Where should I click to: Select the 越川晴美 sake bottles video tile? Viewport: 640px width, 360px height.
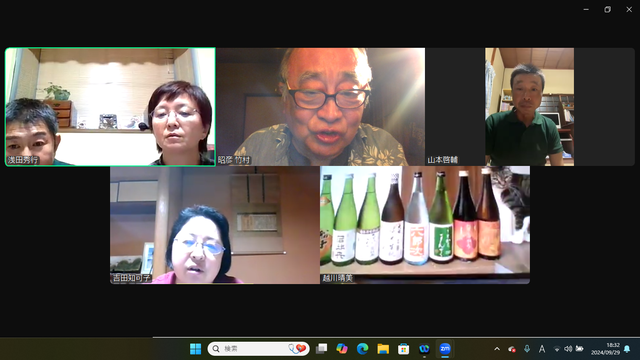[x=425, y=225]
